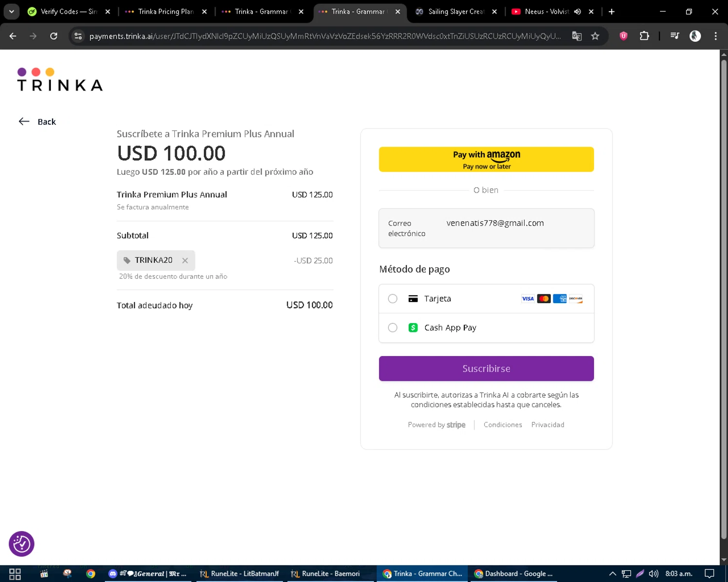Viewport: 728px width, 582px height.
Task: Show hidden system tray icons
Action: coord(612,574)
